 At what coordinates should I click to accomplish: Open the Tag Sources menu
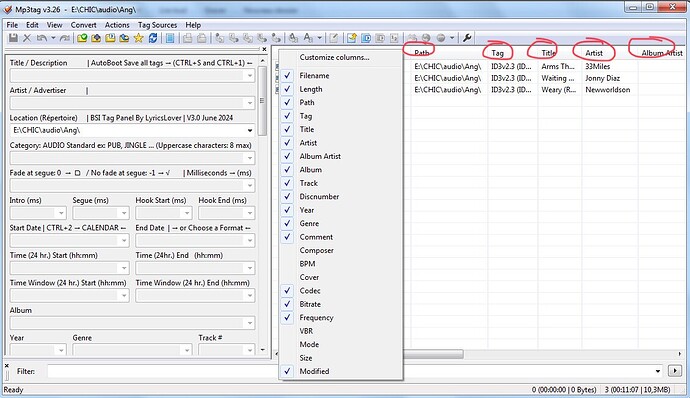pos(157,25)
